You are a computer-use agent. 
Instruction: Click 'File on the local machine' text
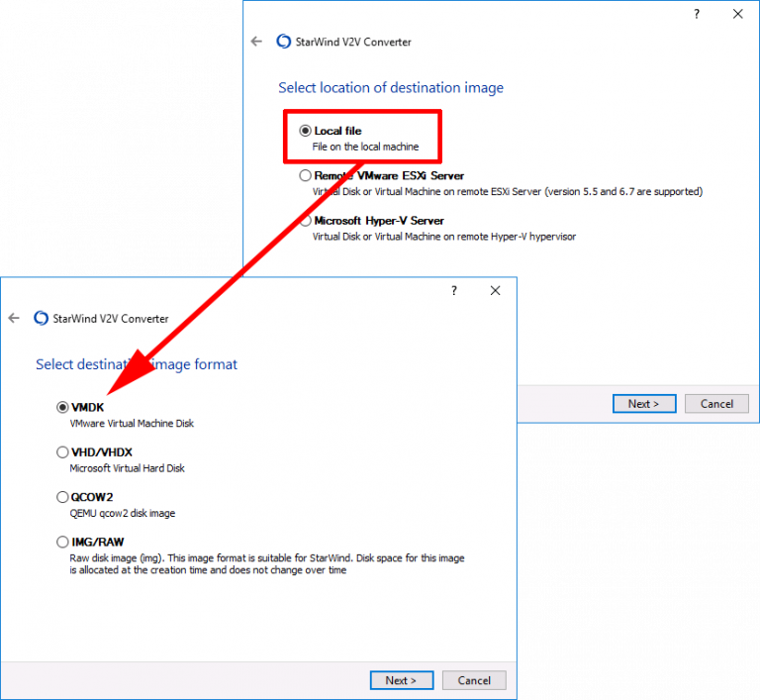(365, 147)
